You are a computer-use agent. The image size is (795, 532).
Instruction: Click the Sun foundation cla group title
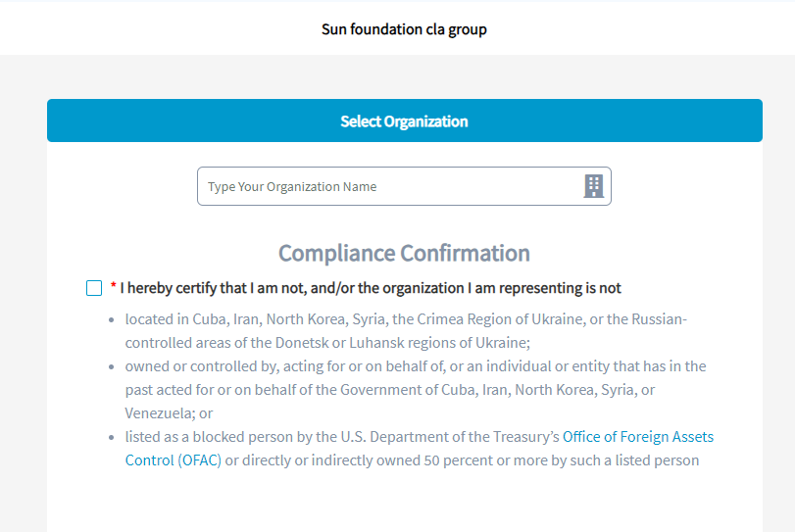[404, 29]
